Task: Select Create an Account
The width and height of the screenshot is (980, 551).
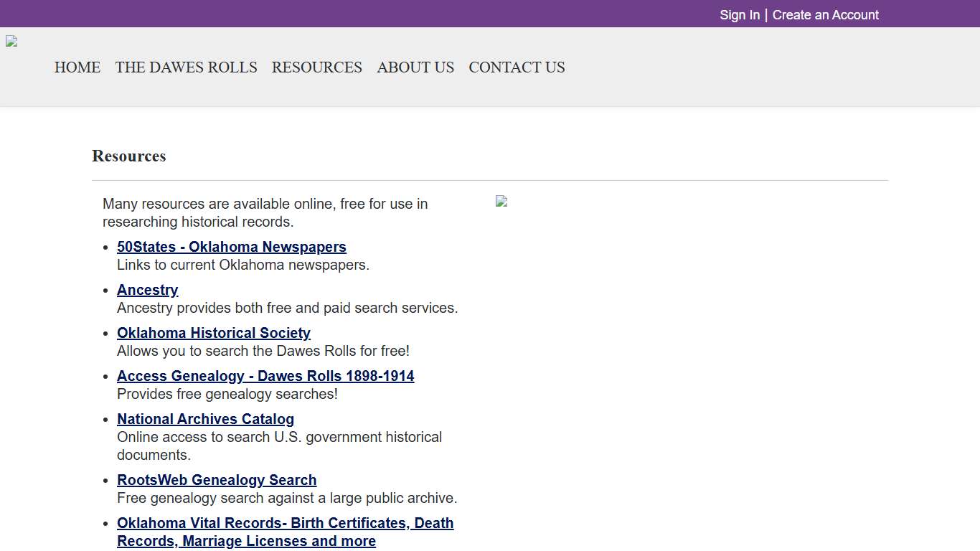Action: pyautogui.click(x=826, y=14)
